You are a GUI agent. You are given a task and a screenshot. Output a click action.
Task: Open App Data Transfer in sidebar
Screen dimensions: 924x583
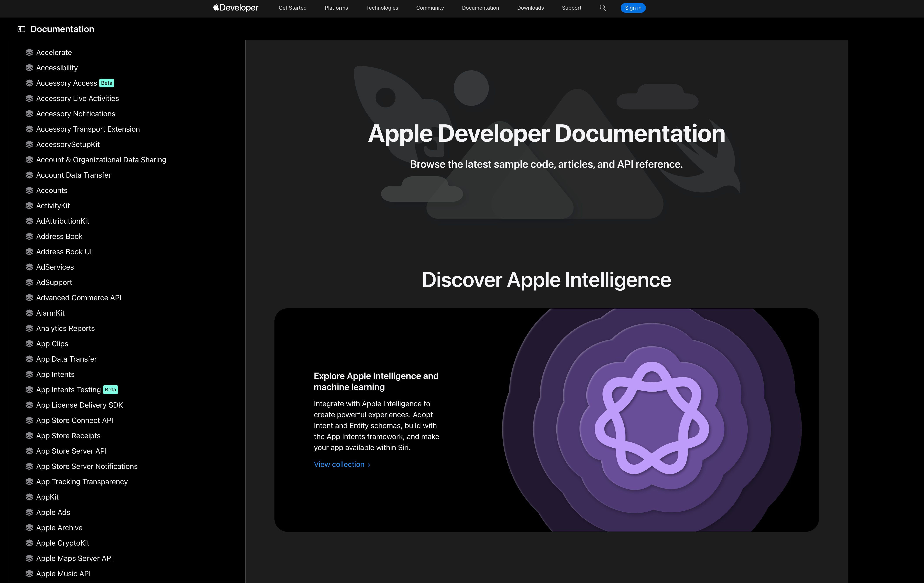pos(66,359)
